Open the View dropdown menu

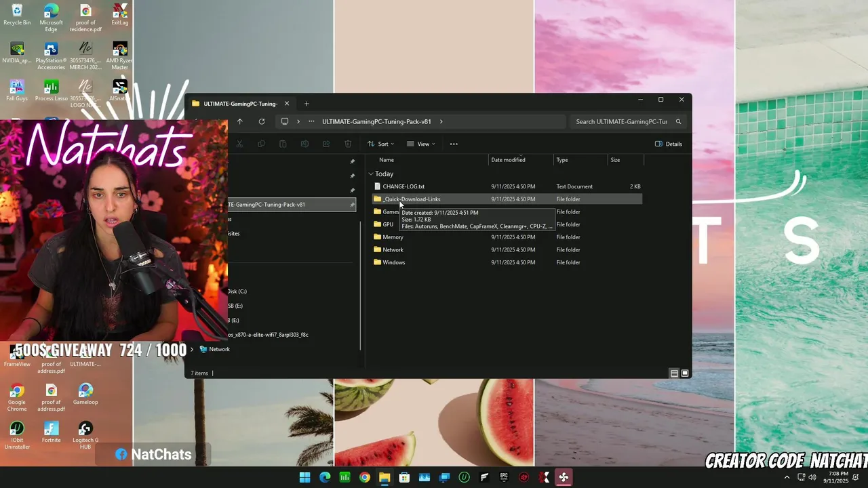click(x=421, y=144)
